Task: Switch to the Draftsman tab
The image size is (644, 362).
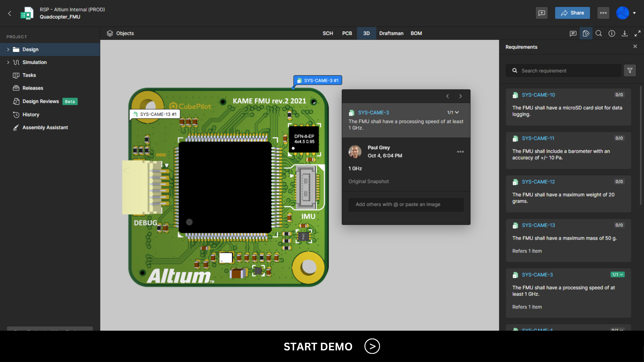Action: coord(391,34)
